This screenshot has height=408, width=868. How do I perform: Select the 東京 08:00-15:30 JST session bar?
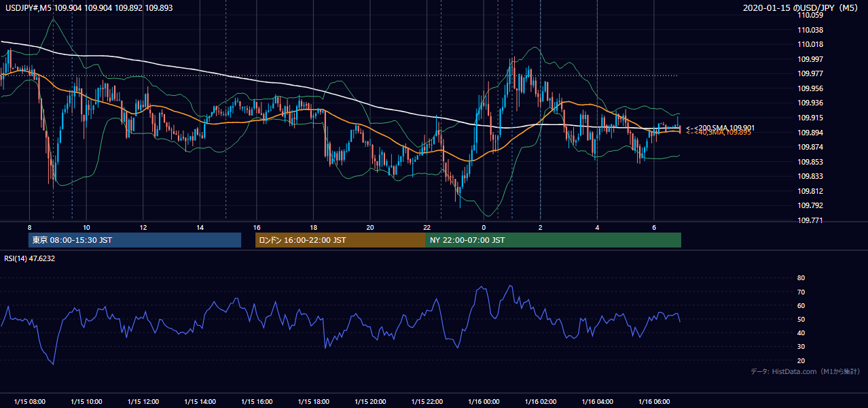click(135, 240)
